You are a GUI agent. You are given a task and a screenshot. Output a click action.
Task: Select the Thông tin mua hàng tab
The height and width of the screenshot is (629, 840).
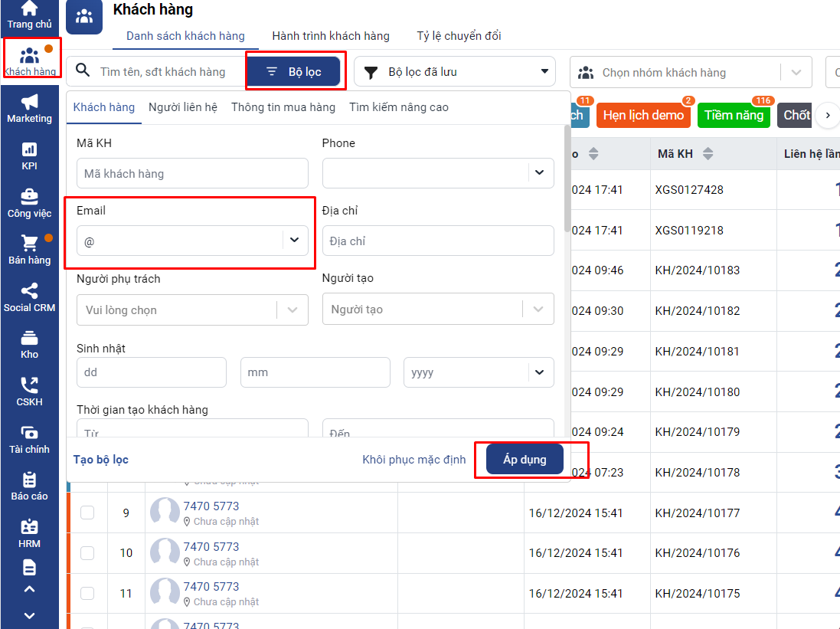(x=283, y=107)
